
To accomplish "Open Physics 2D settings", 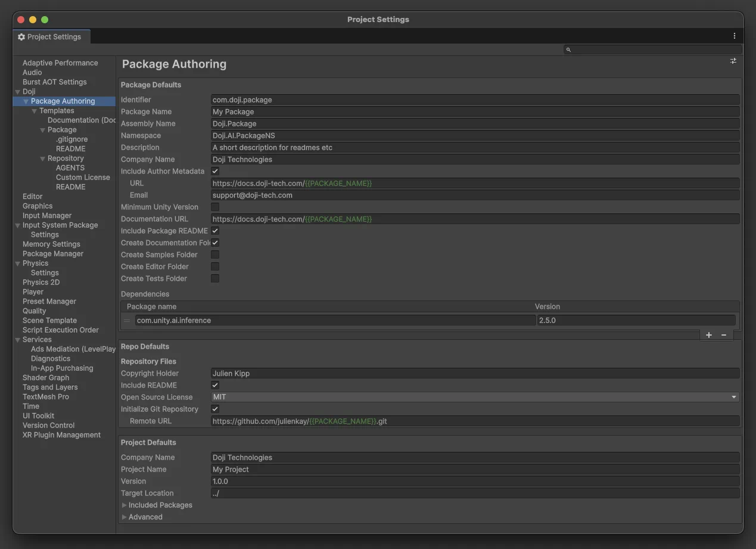I will pyautogui.click(x=41, y=282).
